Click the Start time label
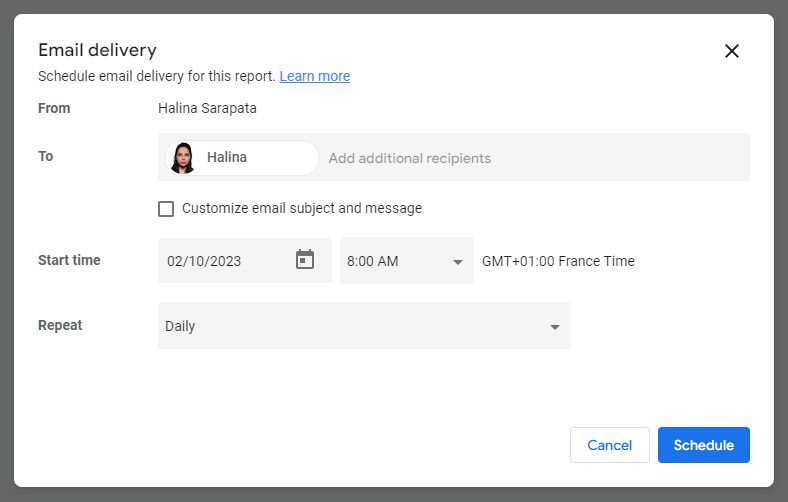The height and width of the screenshot is (502, 788). click(x=69, y=260)
